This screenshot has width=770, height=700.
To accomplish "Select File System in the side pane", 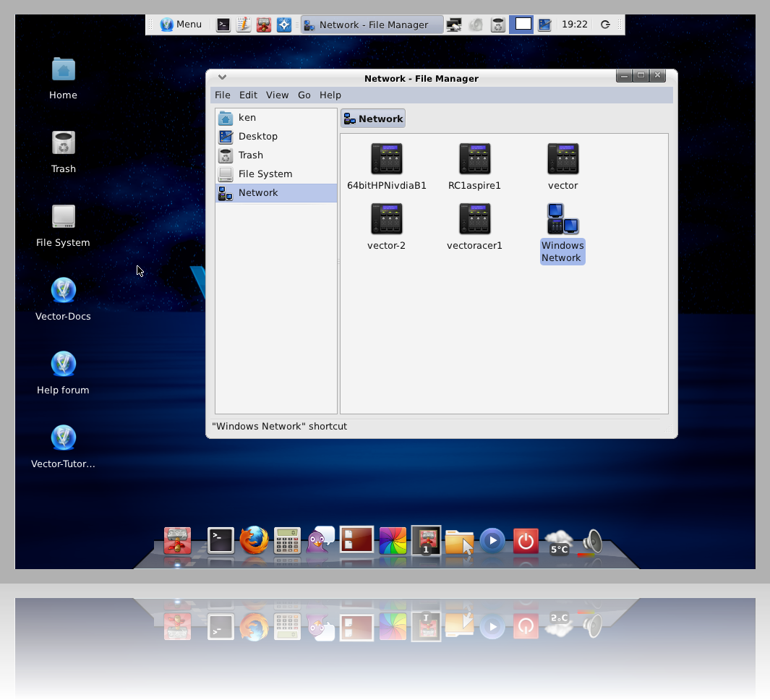I will 265,174.
